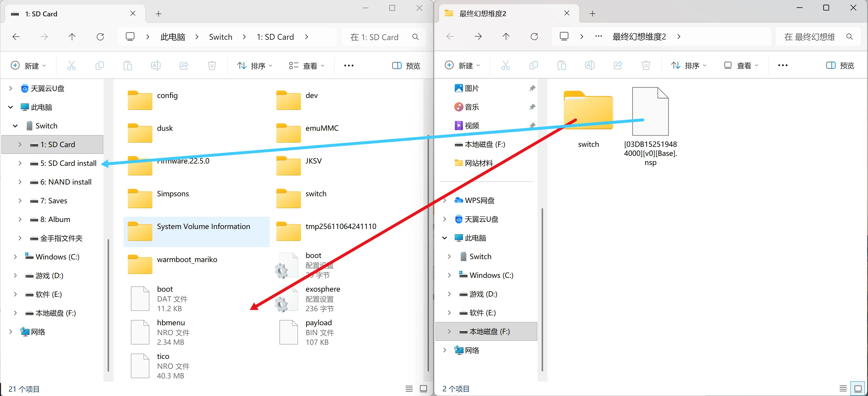The image size is (868, 396).
Task: Toggle preview pane in SD Card window
Action: 406,66
